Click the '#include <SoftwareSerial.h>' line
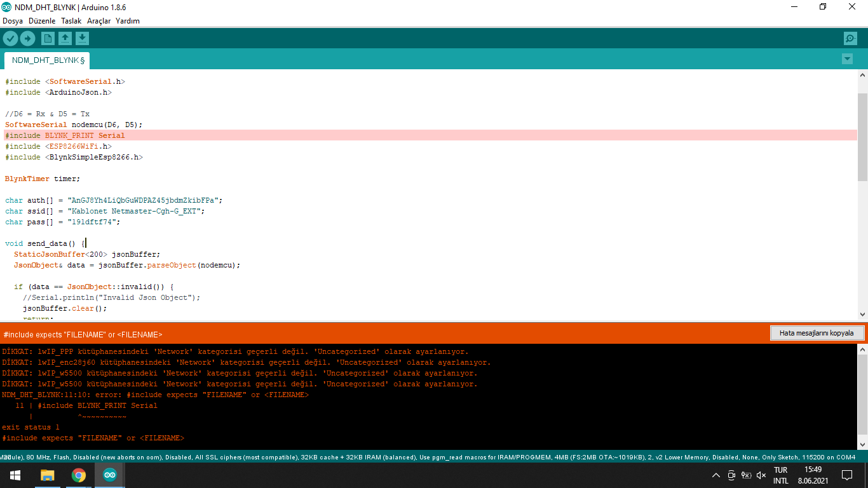Image resolution: width=868 pixels, height=488 pixels. coord(65,81)
